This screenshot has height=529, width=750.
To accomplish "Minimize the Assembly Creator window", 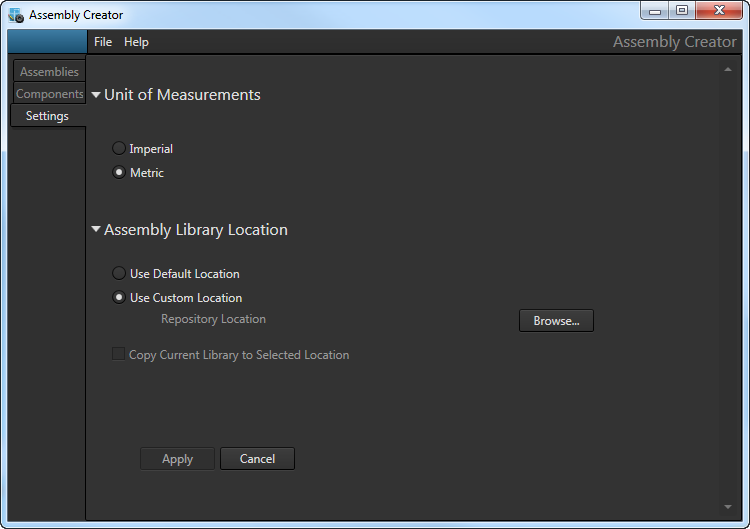I will click(x=655, y=11).
